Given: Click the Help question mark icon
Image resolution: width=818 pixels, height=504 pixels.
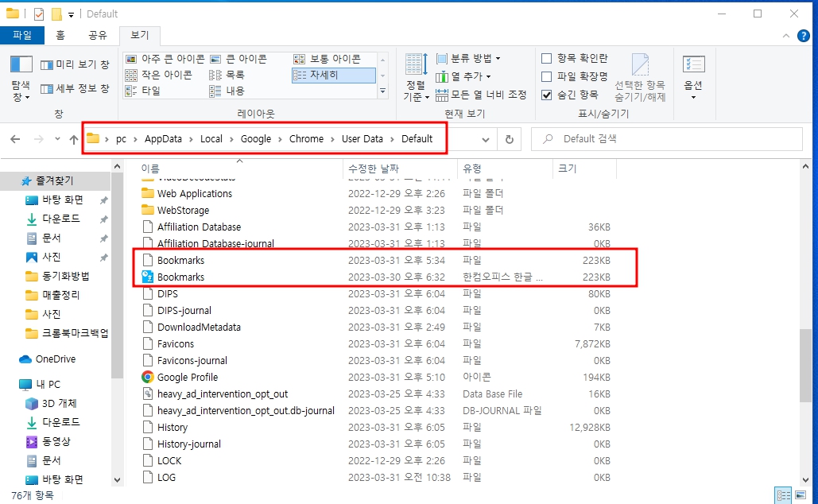Looking at the screenshot, I should [x=804, y=36].
